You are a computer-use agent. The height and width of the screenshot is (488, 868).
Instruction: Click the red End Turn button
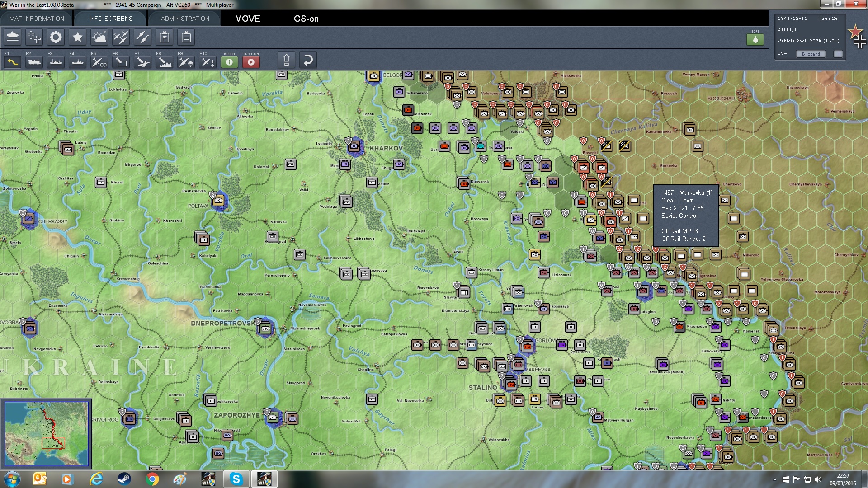pos(251,62)
